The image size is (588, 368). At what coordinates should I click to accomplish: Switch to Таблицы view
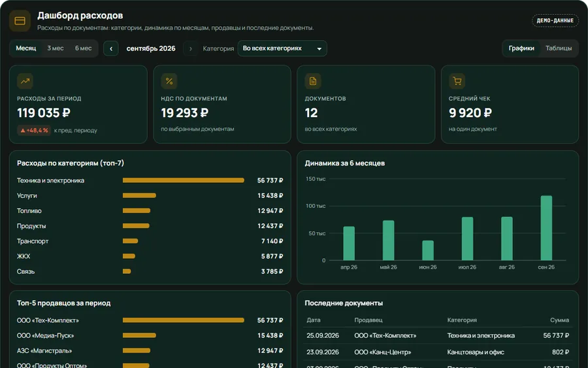(x=559, y=48)
